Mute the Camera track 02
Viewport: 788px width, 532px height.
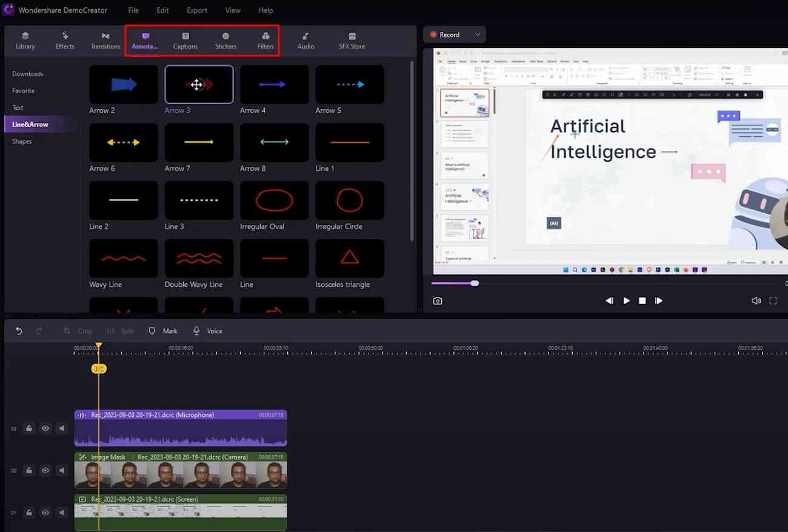point(61,470)
